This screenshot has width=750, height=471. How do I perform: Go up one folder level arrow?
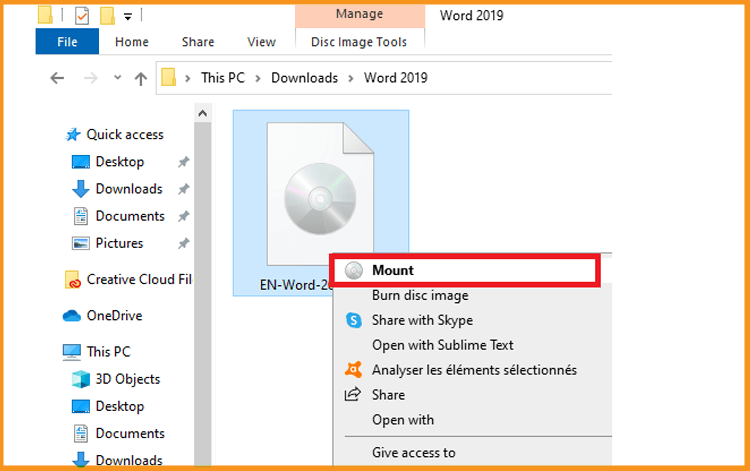141,78
